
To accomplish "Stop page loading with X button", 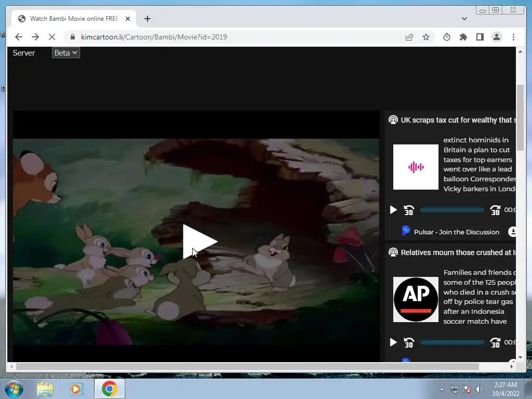I will pos(52,37).
